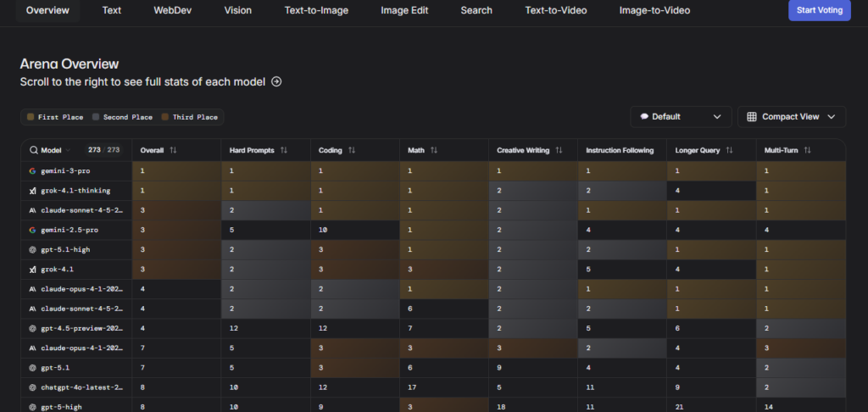This screenshot has height=412, width=868.
Task: Open the Model column chevron dropdown
Action: [x=69, y=150]
